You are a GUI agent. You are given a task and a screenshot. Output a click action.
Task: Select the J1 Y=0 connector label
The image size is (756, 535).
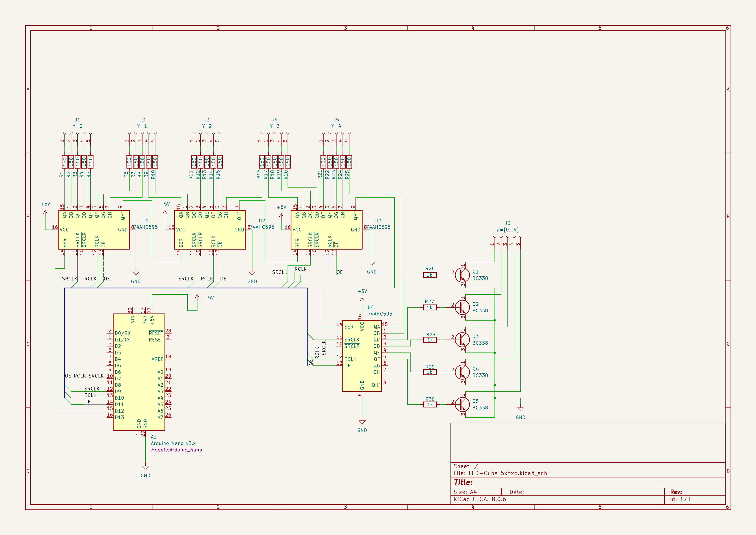[x=77, y=126]
